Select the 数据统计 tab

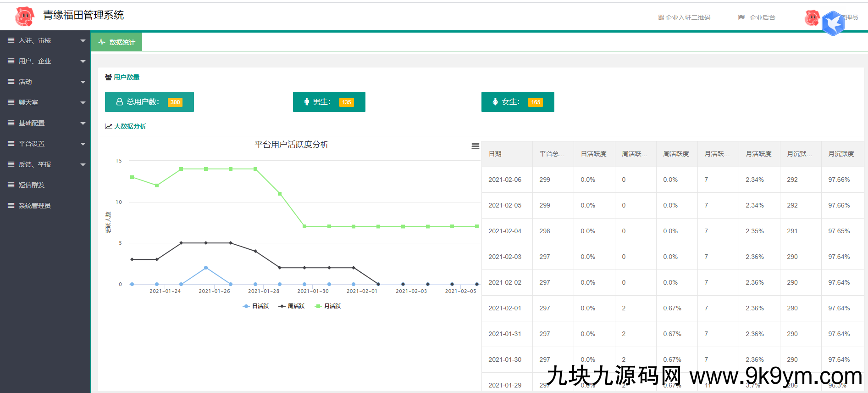click(x=117, y=42)
